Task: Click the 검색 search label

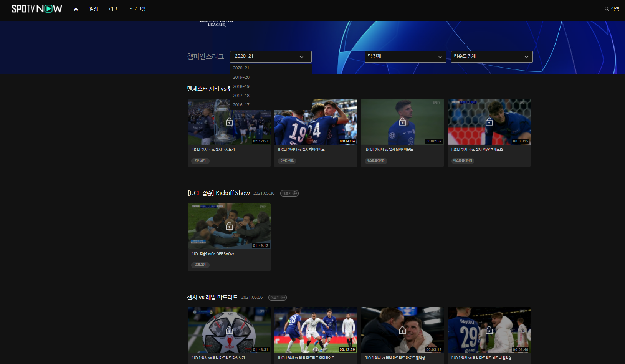Action: [615, 9]
